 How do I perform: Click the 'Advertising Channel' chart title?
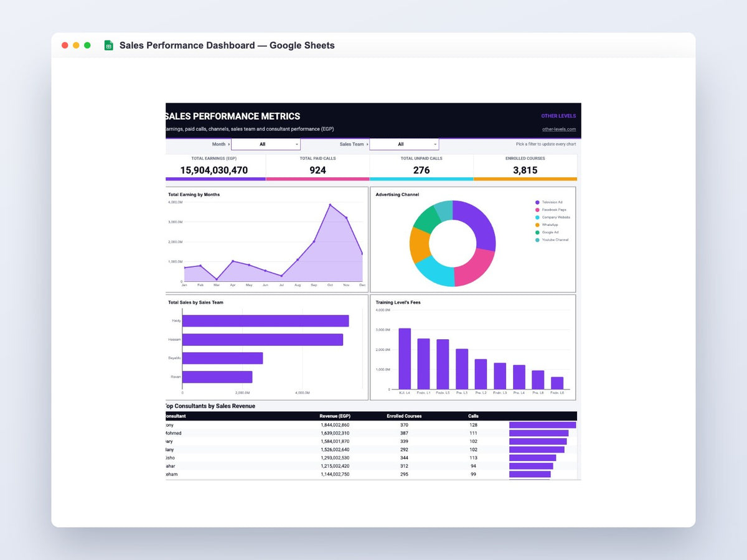pyautogui.click(x=397, y=195)
